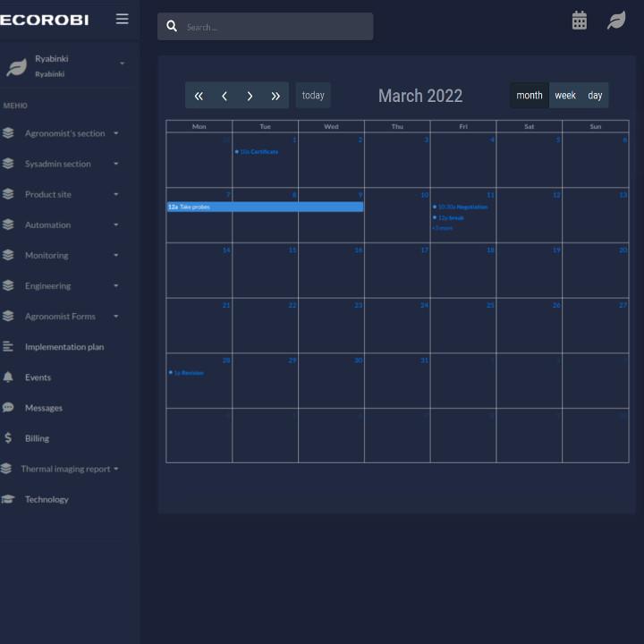Open the calendar icon in top bar
Image resolution: width=644 pixels, height=644 pixels.
click(x=580, y=21)
